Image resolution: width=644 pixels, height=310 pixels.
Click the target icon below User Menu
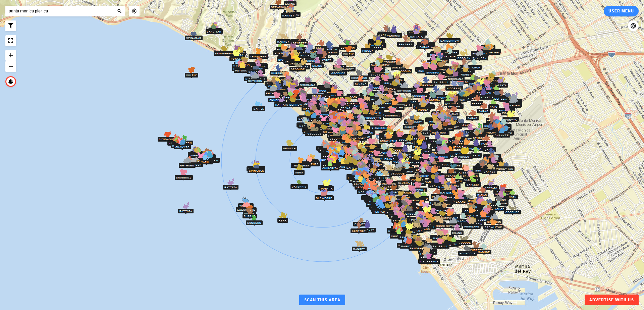click(633, 26)
